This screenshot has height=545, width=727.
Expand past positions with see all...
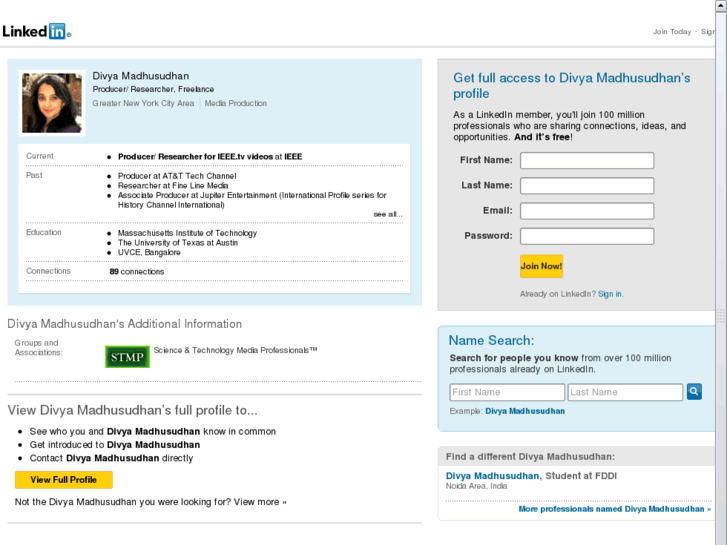[x=388, y=214]
